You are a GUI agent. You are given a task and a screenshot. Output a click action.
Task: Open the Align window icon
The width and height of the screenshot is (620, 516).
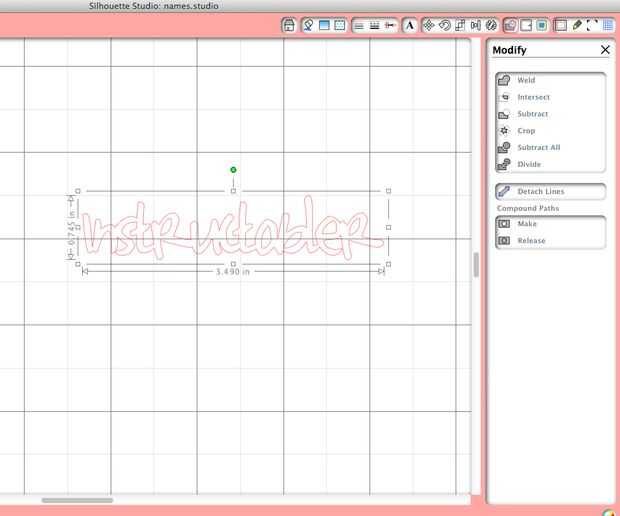476,26
